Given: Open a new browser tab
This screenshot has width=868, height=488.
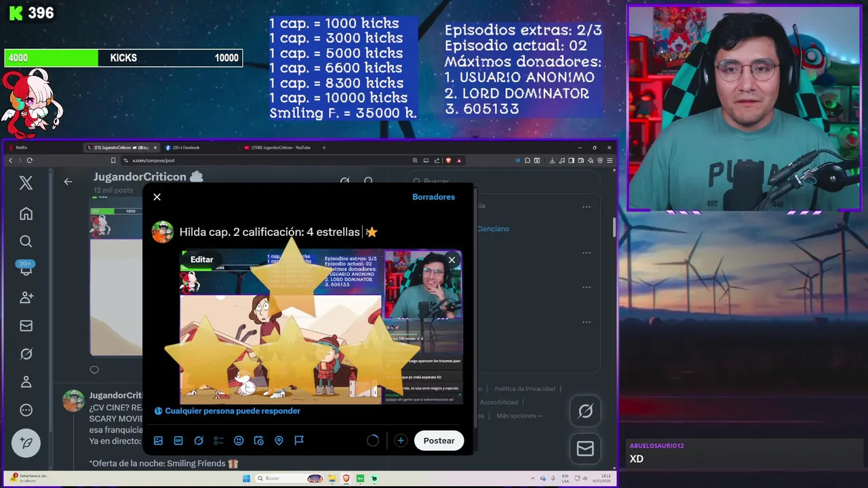Looking at the screenshot, I should tap(324, 147).
